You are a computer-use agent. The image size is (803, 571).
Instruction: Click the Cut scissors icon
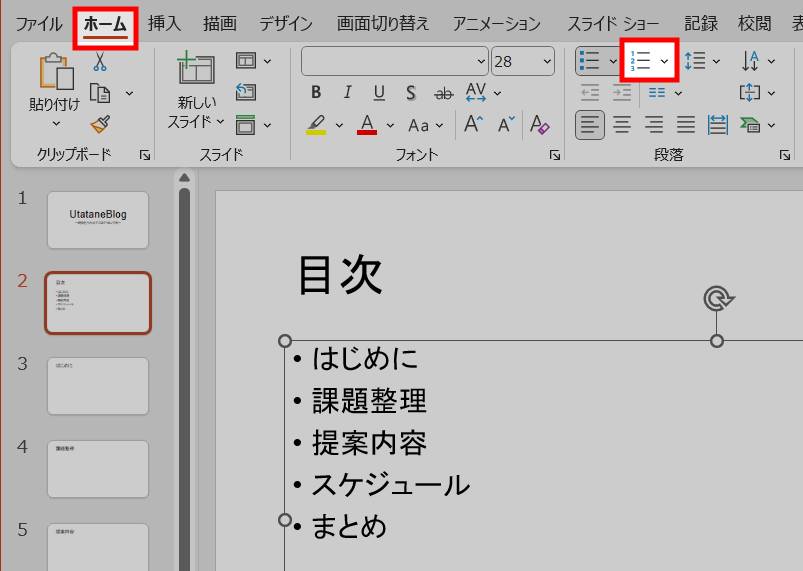coord(100,62)
